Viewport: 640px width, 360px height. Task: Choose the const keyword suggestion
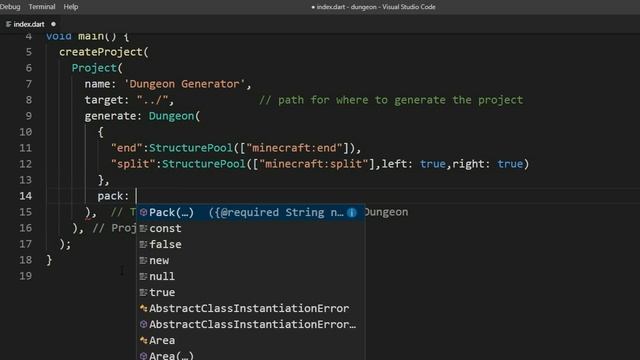pos(250,228)
